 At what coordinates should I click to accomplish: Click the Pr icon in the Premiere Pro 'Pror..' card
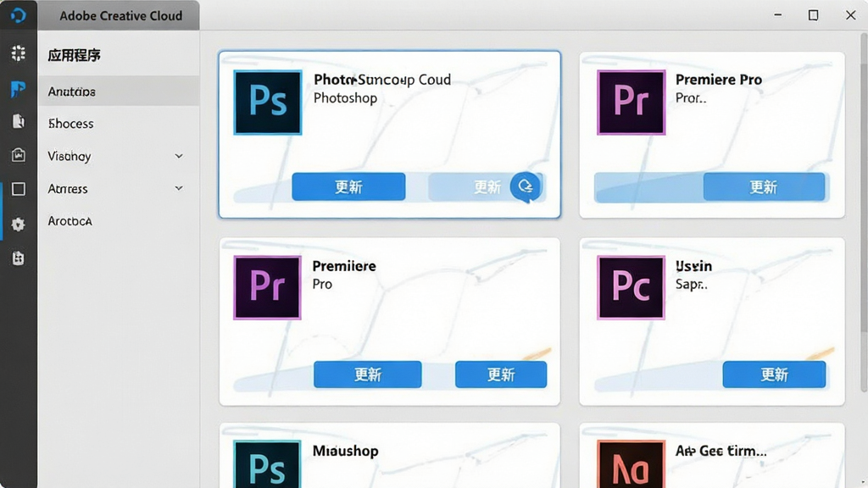click(x=631, y=103)
